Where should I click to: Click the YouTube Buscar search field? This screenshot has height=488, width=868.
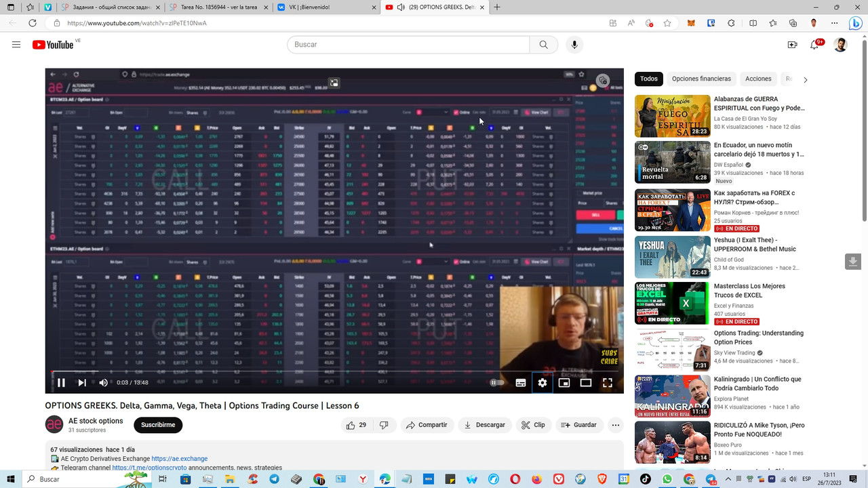407,45
